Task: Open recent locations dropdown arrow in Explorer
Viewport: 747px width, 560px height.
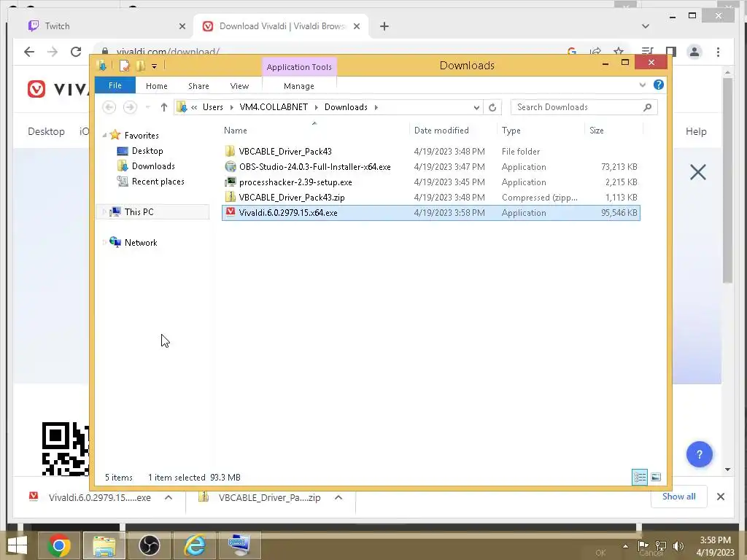Action: coord(147,107)
